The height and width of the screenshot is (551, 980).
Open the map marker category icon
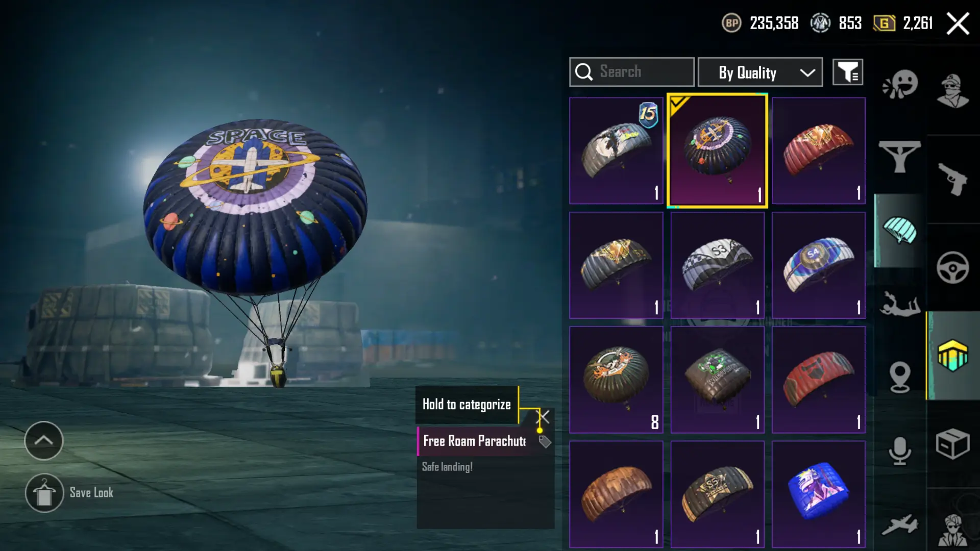[900, 378]
